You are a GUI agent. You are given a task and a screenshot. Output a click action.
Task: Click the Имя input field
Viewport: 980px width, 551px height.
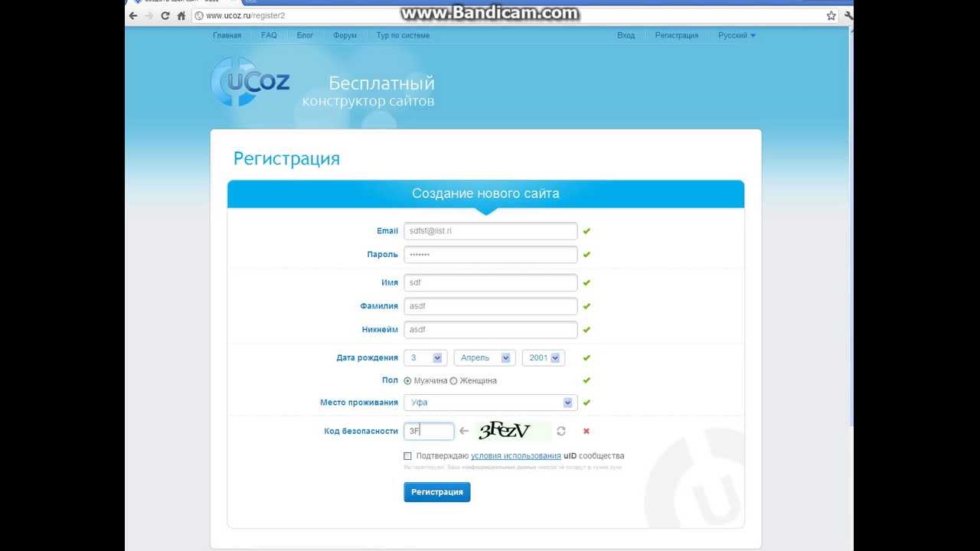point(491,282)
